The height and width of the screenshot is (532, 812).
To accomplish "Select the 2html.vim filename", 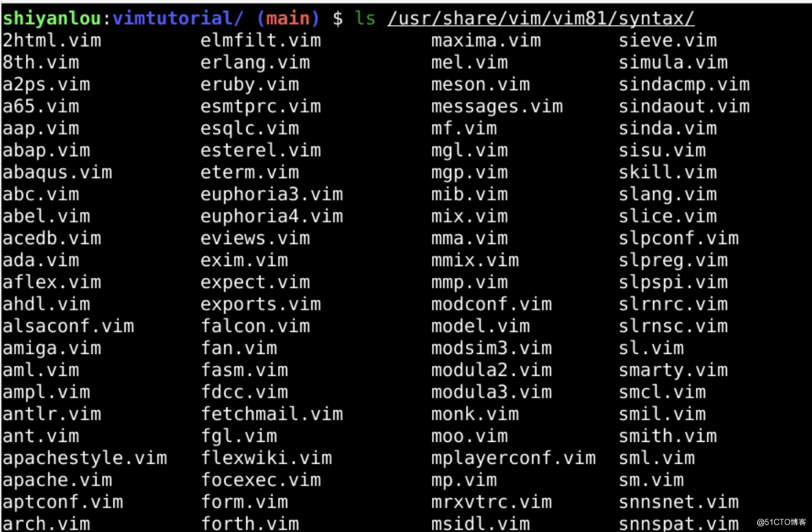I will pos(52,41).
